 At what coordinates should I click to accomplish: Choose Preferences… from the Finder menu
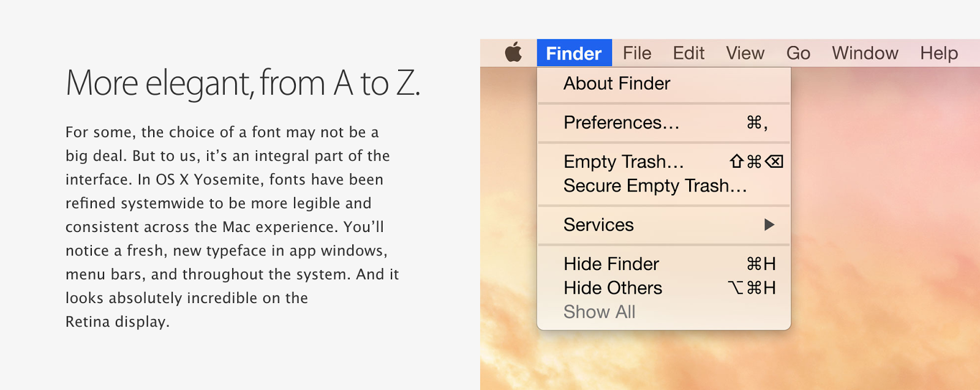[x=664, y=122]
